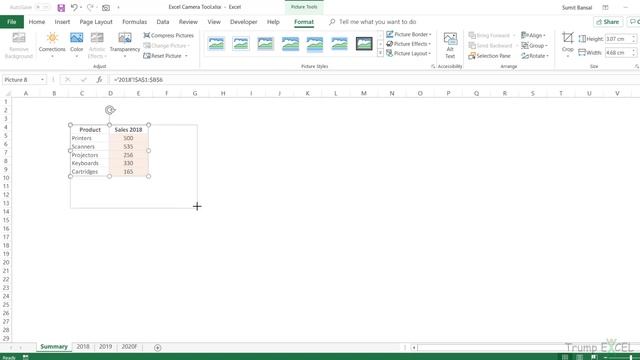Open Reset Picture dropdown arrow

click(x=186, y=56)
